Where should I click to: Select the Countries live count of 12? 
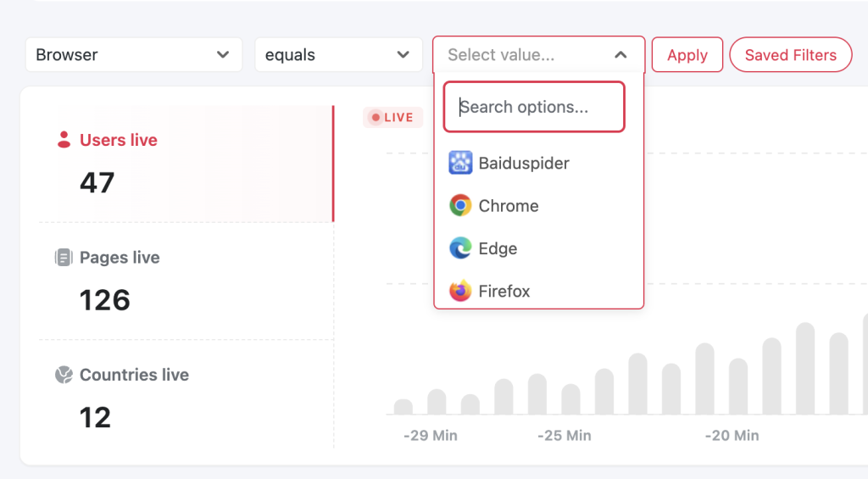tap(95, 417)
